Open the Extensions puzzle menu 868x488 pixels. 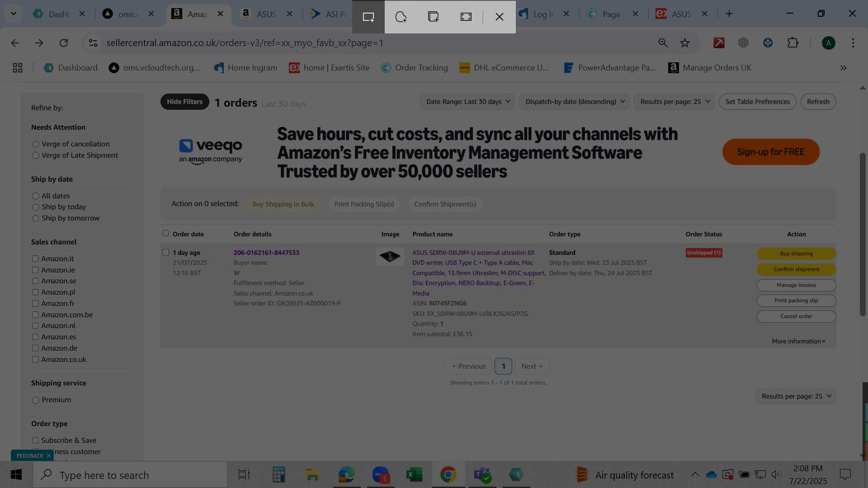[793, 43]
